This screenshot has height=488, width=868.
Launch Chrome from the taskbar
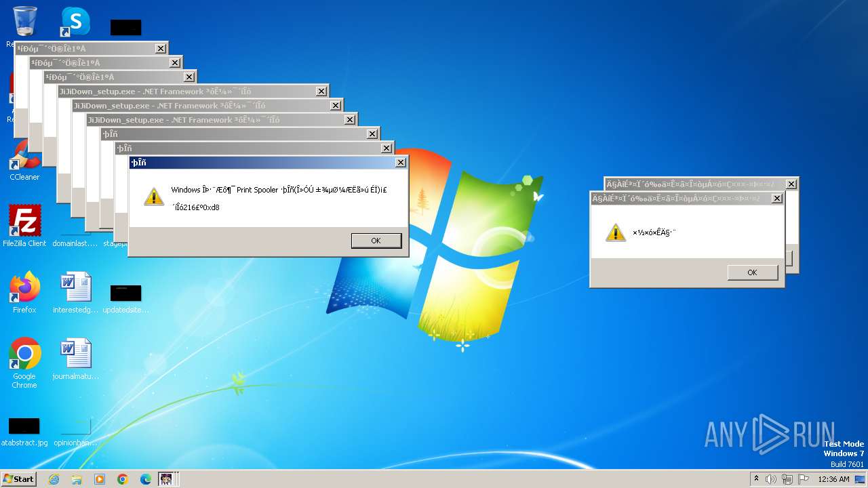(x=123, y=479)
